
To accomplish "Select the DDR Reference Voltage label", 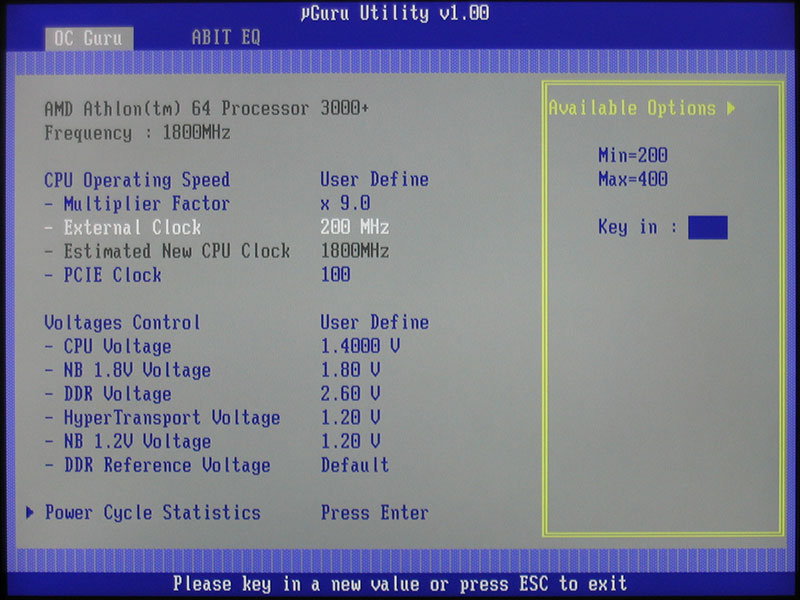I will [x=167, y=465].
